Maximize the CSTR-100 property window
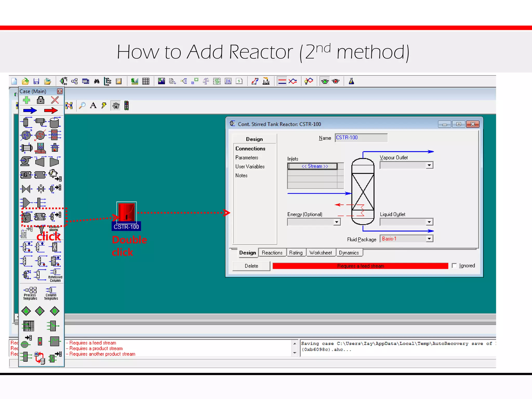Image resolution: width=532 pixels, height=399 pixels. pyautogui.click(x=459, y=124)
